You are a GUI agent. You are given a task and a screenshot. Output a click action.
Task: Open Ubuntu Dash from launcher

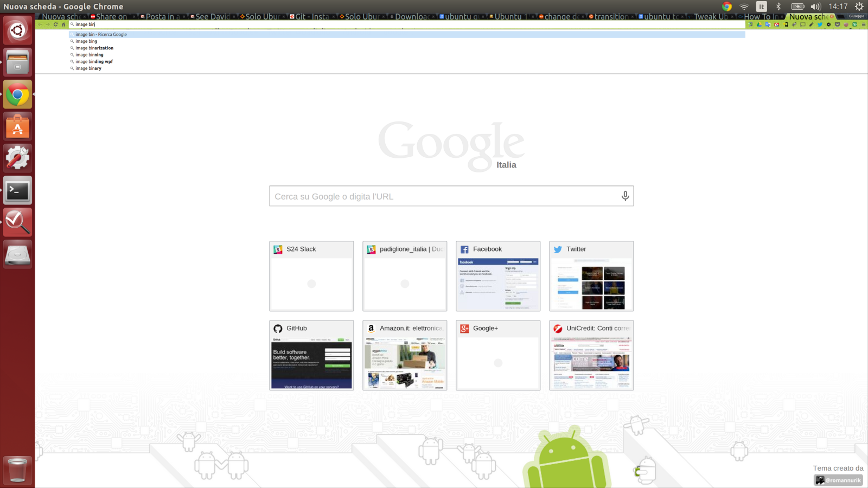[x=17, y=30]
